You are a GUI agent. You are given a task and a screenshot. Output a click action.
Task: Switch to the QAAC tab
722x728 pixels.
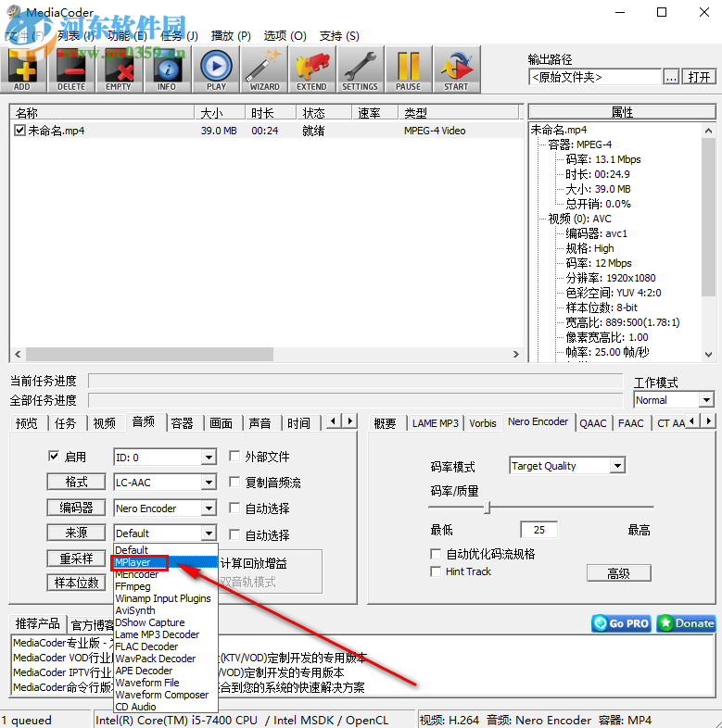point(593,423)
